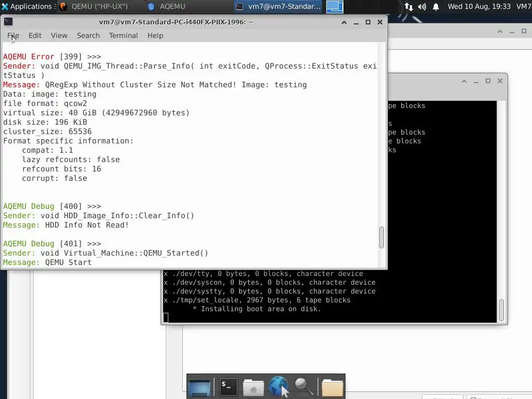Click the workspace switcher icon
532x399 pixels.
[x=335, y=6]
